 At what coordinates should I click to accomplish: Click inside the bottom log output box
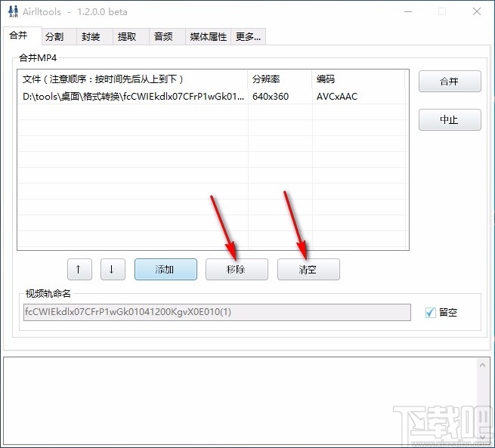coord(240,400)
